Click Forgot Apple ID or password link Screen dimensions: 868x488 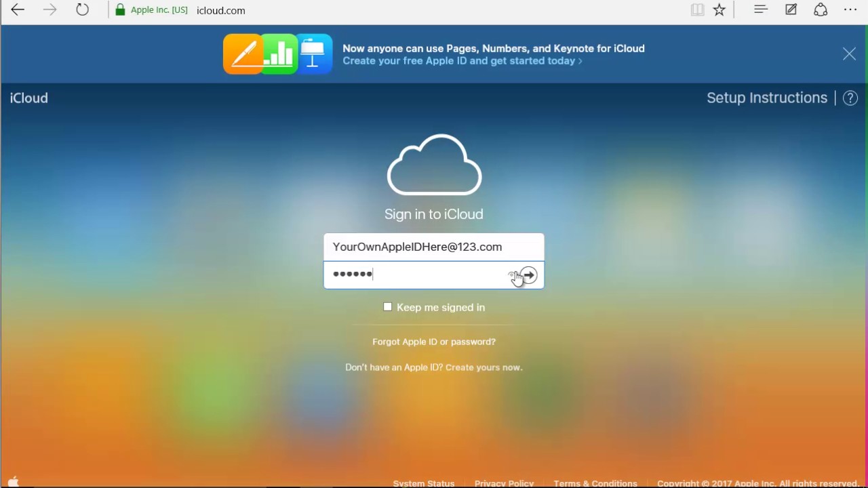434,342
